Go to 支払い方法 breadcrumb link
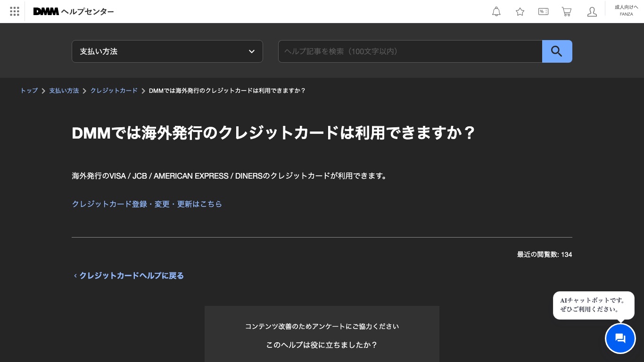 click(64, 90)
